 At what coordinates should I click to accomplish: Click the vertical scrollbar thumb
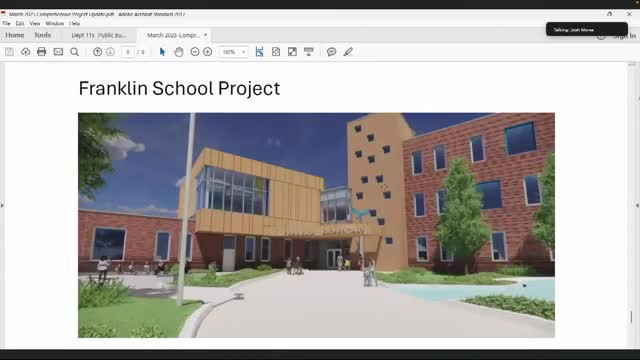pyautogui.click(x=631, y=317)
